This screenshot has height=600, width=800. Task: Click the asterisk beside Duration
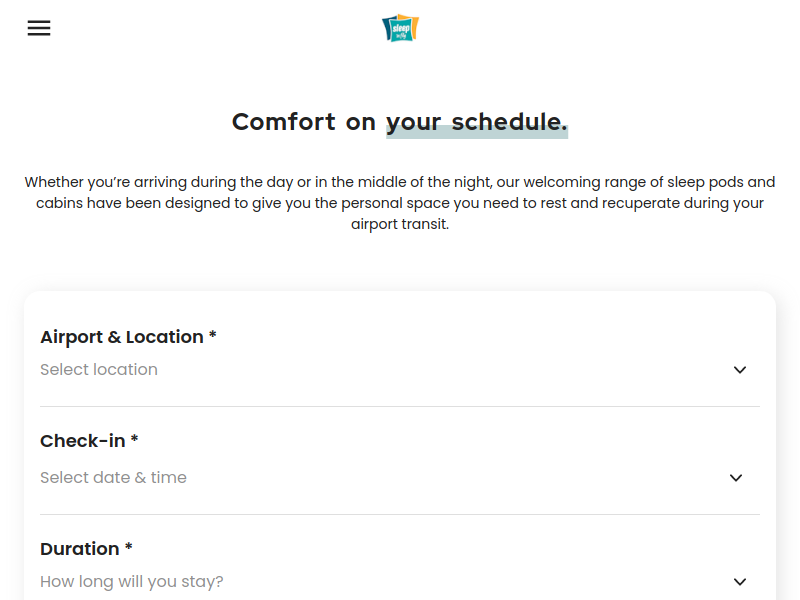[129, 547]
